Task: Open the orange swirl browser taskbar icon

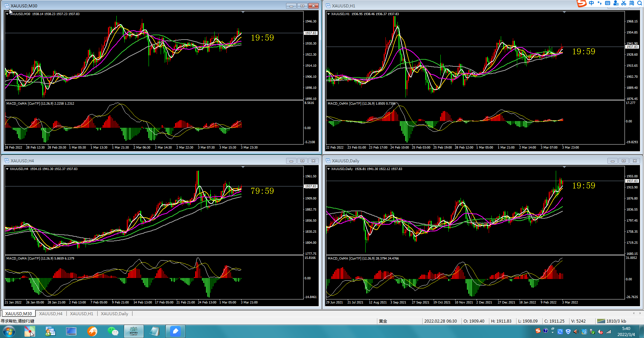Action: click(x=92, y=332)
